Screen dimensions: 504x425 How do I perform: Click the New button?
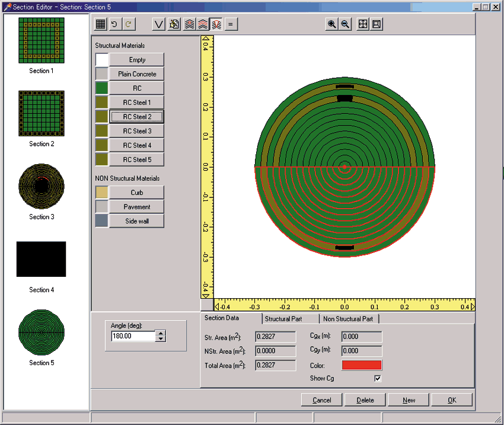pos(409,400)
